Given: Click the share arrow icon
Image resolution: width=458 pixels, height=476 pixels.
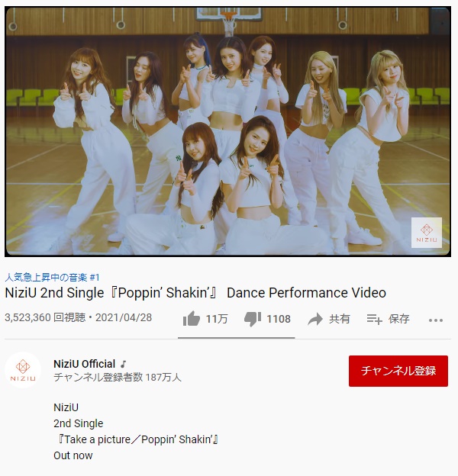Looking at the screenshot, I should click(315, 319).
